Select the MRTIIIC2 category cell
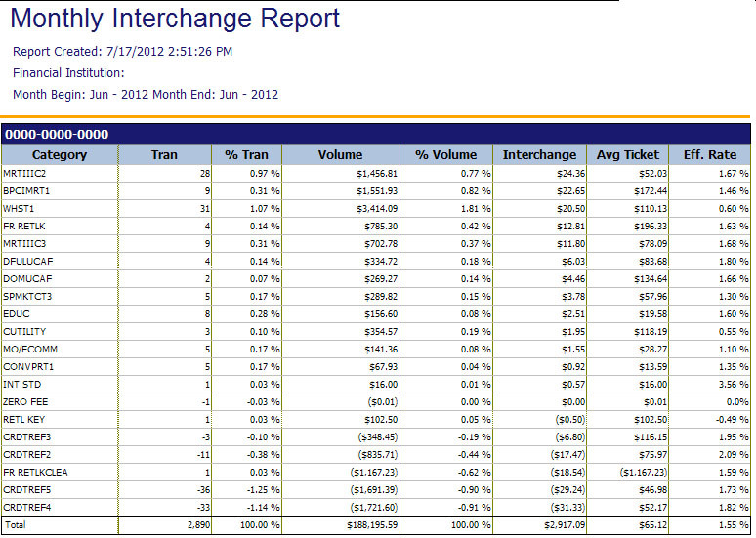This screenshot has width=756, height=538. coord(26,173)
